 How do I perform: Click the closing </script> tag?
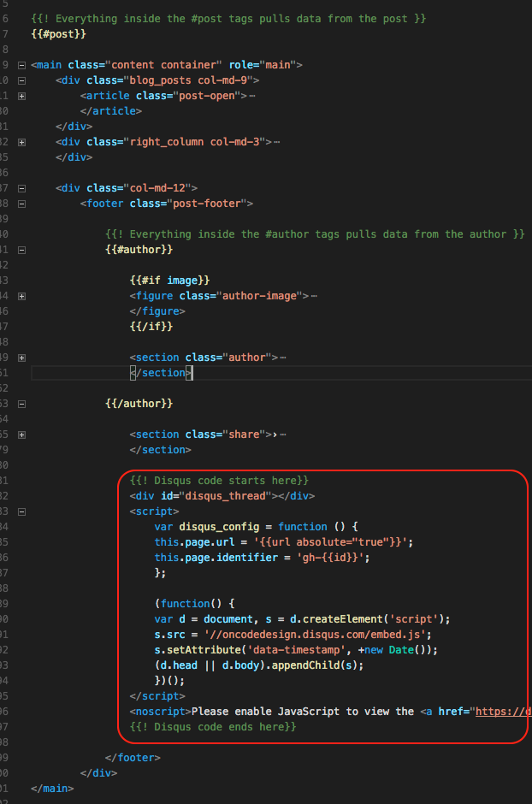(x=157, y=696)
